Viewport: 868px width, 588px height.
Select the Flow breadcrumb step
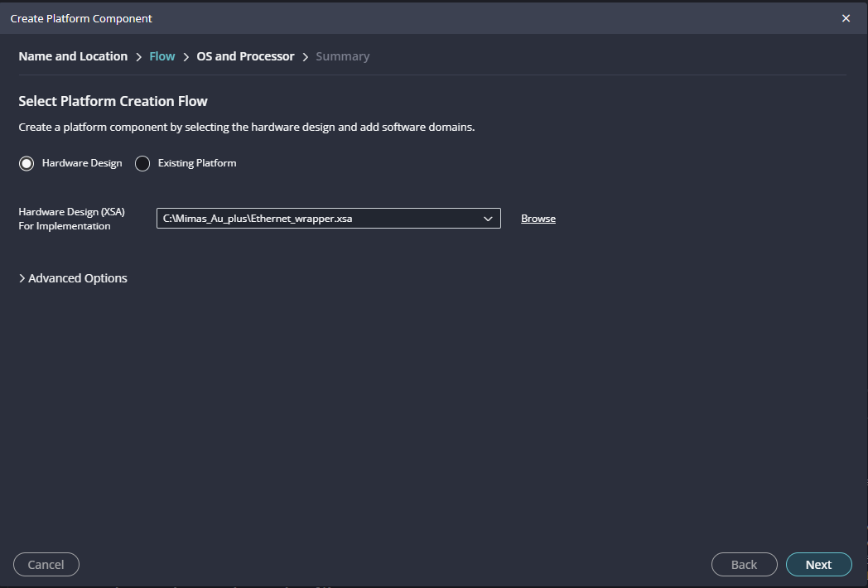tap(162, 56)
